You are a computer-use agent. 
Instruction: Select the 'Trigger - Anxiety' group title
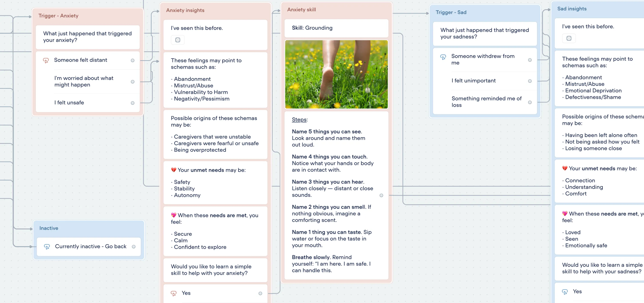[58, 16]
